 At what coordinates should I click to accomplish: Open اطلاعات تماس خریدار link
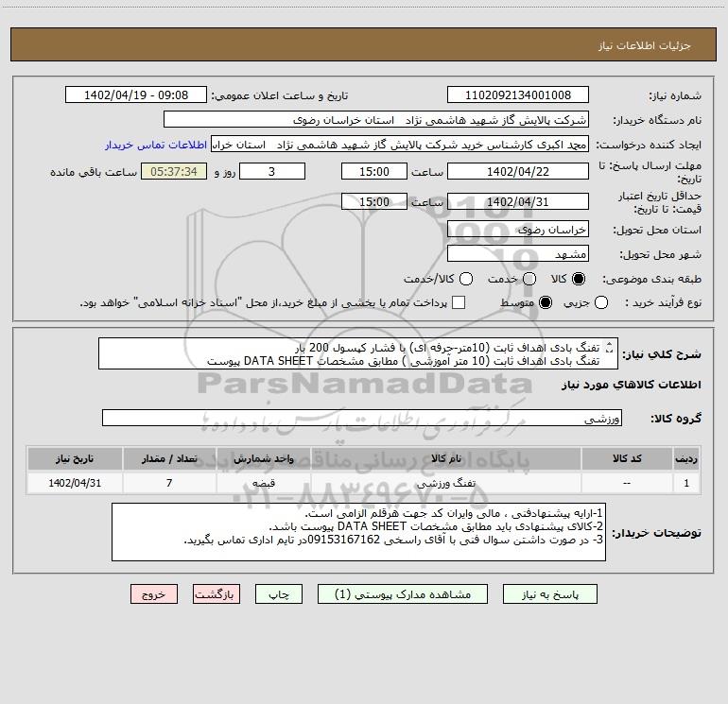(x=156, y=145)
